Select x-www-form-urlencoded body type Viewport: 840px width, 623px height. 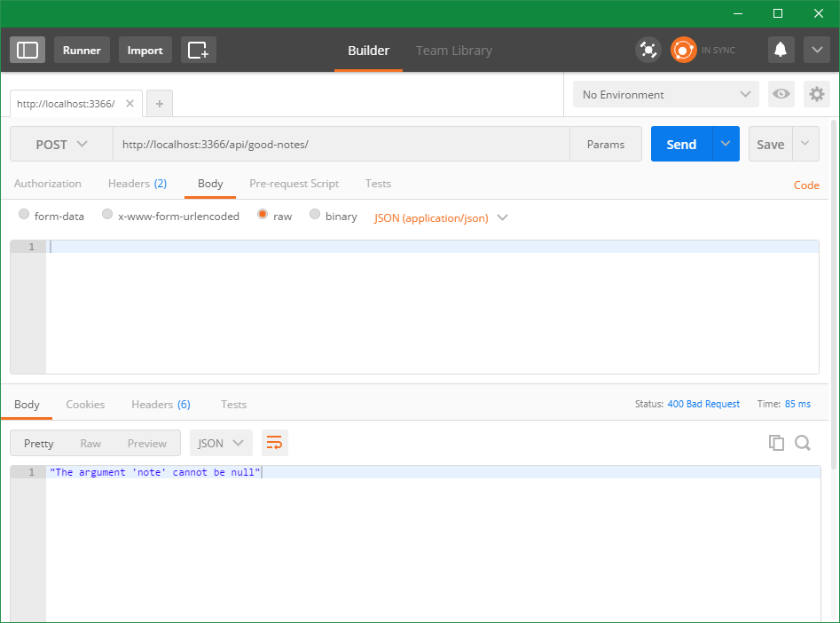[107, 215]
